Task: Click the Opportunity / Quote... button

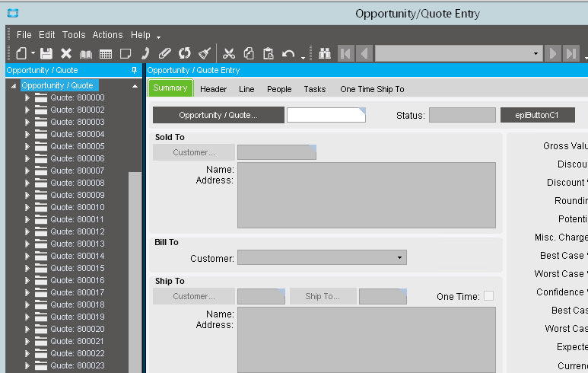Action: 218,115
